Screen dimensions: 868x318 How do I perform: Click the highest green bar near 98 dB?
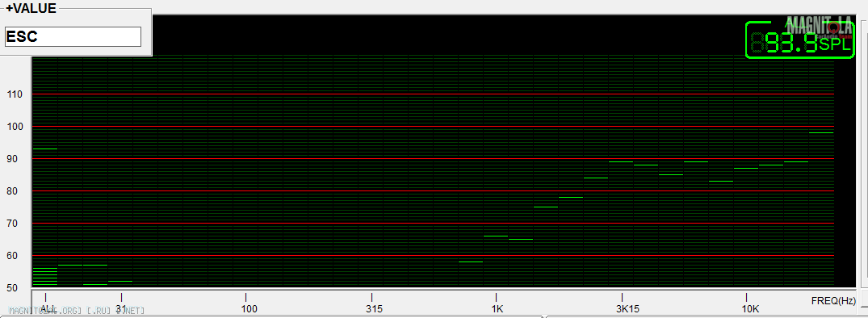click(x=821, y=132)
